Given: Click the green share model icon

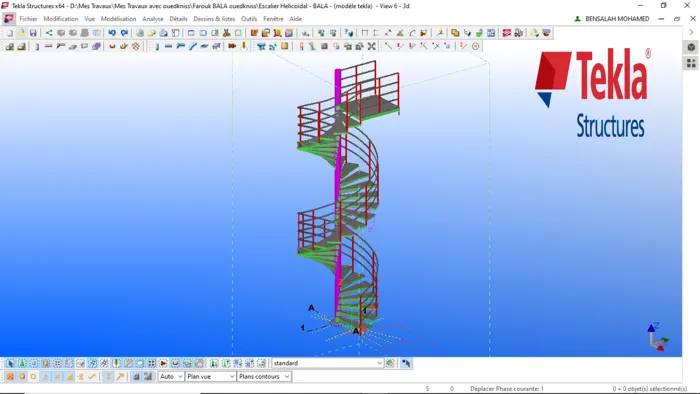Looking at the screenshot, I should (x=49, y=33).
